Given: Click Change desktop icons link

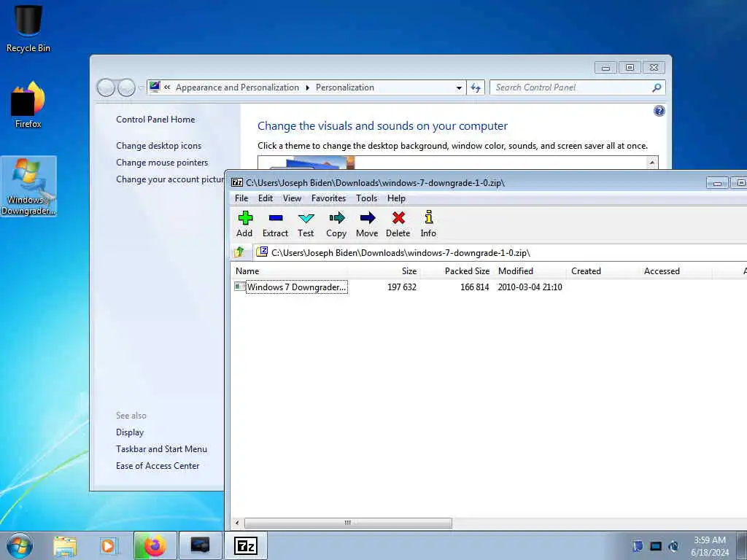Looking at the screenshot, I should [158, 146].
